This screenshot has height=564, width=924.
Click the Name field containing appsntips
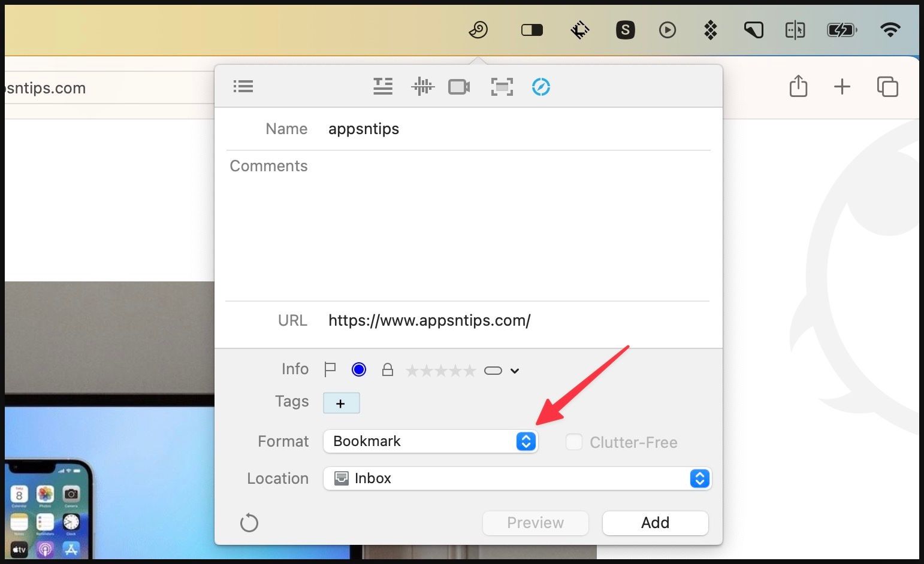[x=515, y=129]
